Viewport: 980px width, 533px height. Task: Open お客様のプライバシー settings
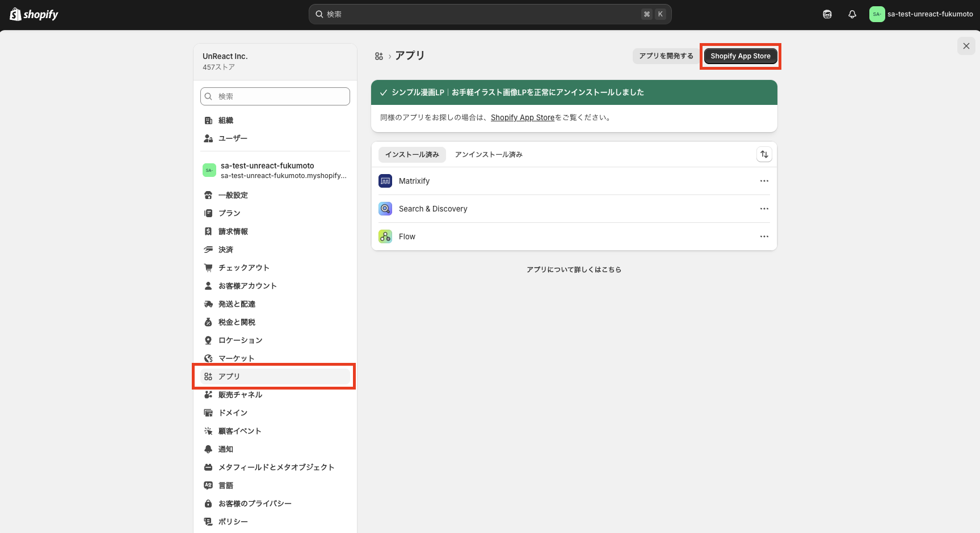(275, 504)
